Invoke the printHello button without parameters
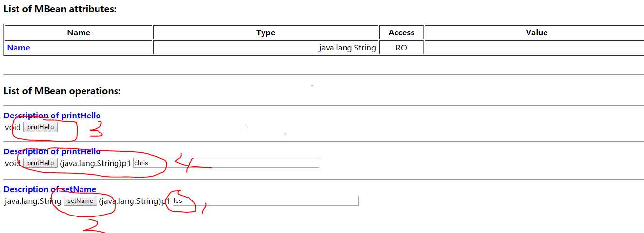This screenshot has width=644, height=233. click(x=41, y=127)
